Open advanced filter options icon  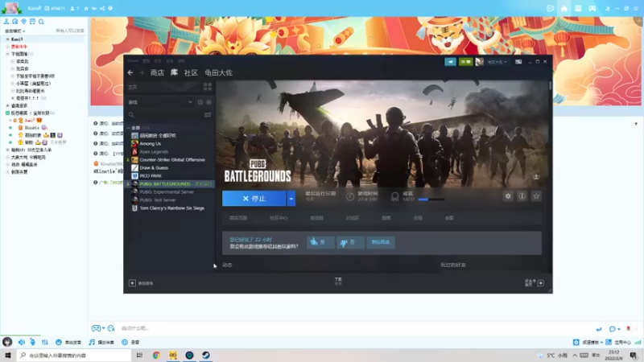(208, 115)
